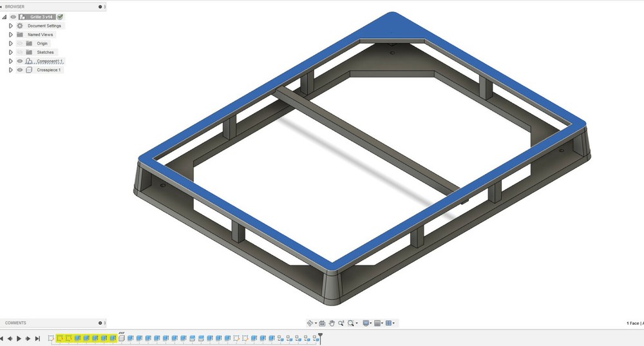Hide Component1:1 using its eye icon
Viewport: 644px width, 346px height.
[x=20, y=61]
